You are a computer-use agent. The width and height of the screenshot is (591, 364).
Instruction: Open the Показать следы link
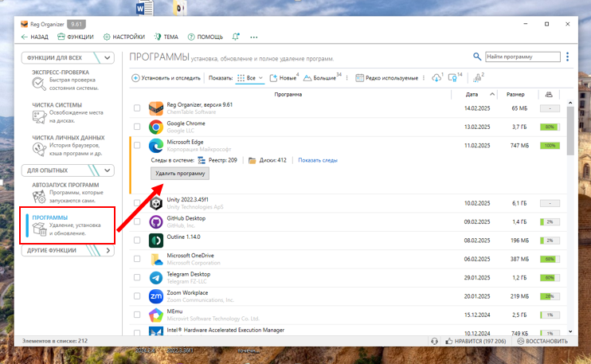[x=318, y=160]
